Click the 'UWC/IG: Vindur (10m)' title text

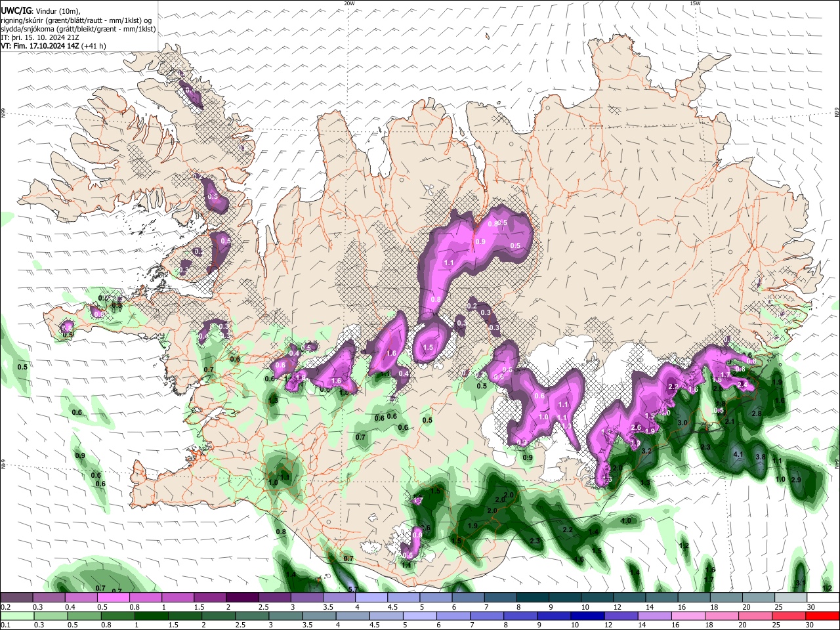click(40, 10)
